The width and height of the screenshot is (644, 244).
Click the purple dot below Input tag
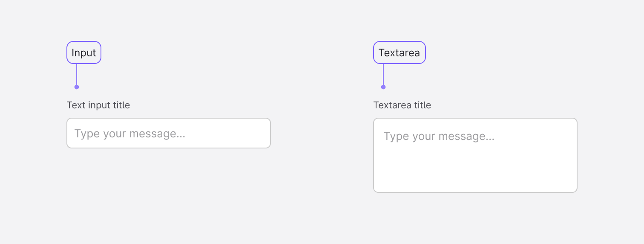tap(77, 87)
